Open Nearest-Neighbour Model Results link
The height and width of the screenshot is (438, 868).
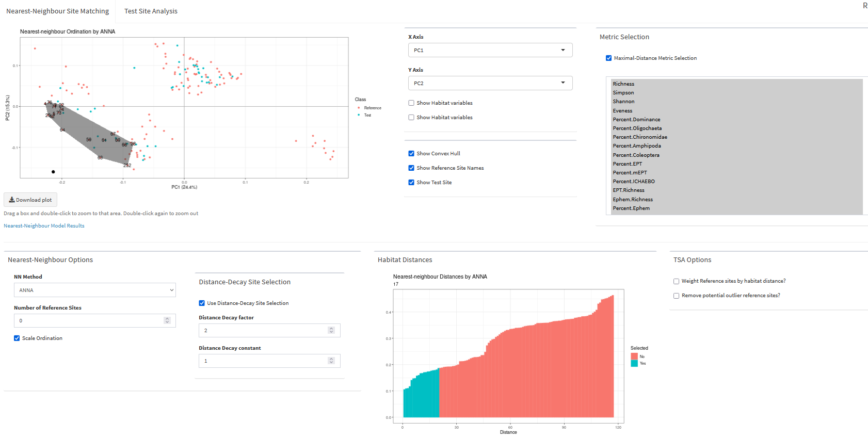pyautogui.click(x=44, y=226)
